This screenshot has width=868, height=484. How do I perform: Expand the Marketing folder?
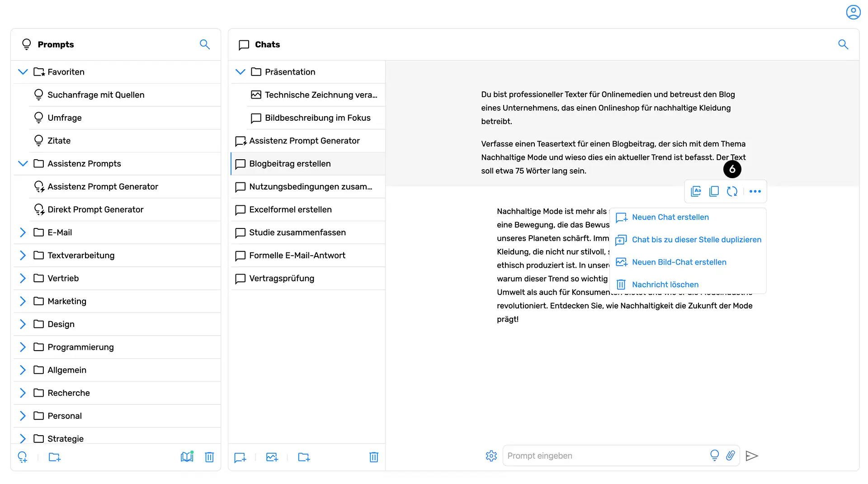tap(23, 301)
